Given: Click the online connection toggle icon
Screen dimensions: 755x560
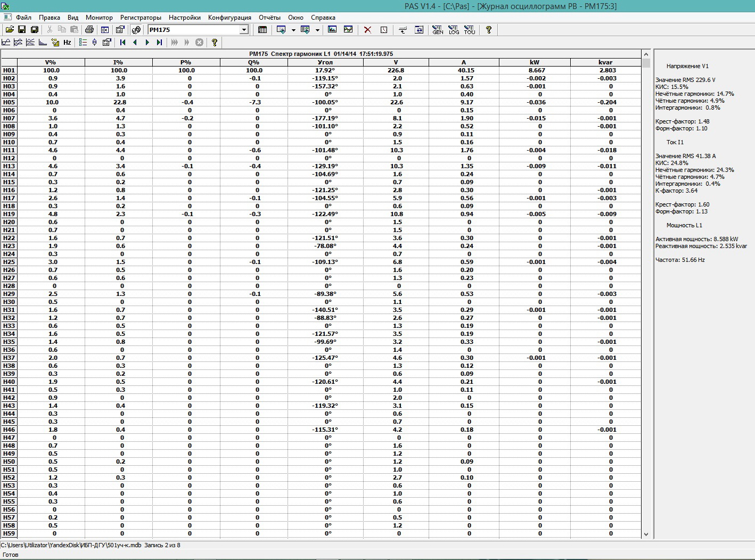Looking at the screenshot, I should pos(136,30).
